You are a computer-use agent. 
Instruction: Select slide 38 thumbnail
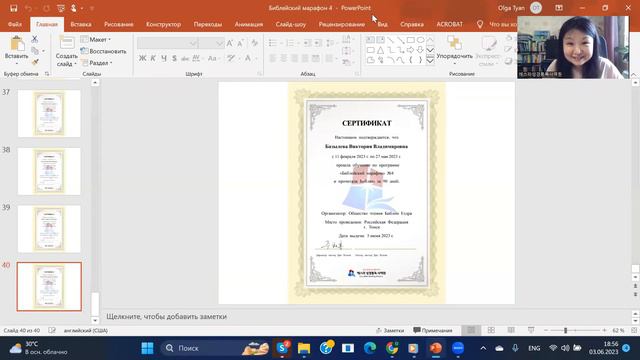pyautogui.click(x=49, y=171)
